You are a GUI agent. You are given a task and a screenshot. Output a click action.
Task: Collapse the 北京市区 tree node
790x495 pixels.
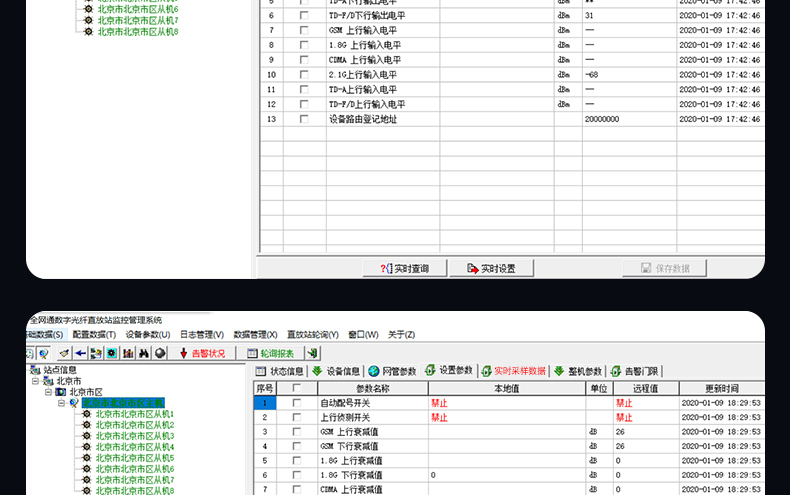click(48, 392)
